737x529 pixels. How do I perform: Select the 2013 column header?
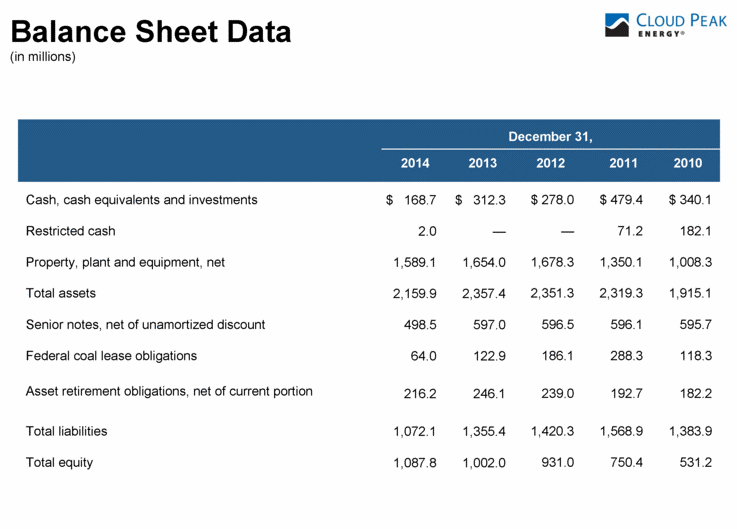483,163
